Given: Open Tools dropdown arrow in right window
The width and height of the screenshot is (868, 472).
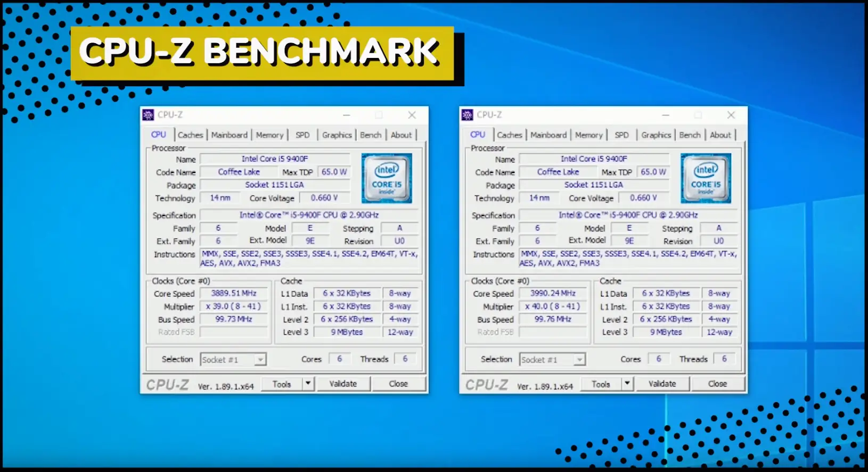Looking at the screenshot, I should click(627, 384).
